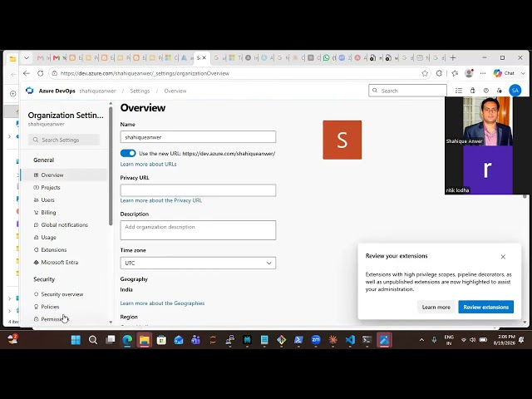532x399 pixels.
Task: Open the Time zone UTC dropdown
Action: (x=198, y=263)
